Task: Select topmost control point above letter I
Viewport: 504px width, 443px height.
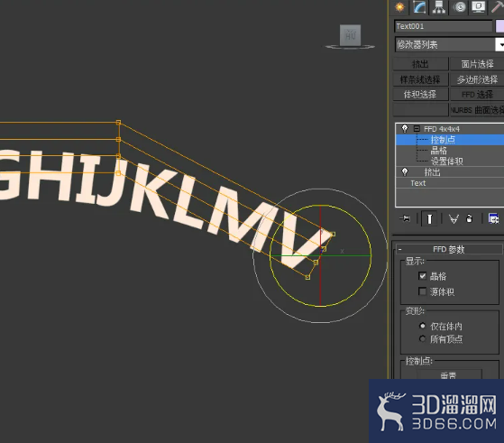Action: pos(118,122)
